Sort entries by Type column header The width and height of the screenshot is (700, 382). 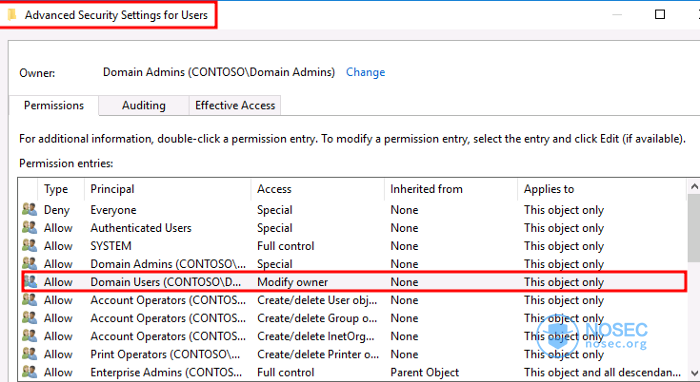[x=61, y=189]
